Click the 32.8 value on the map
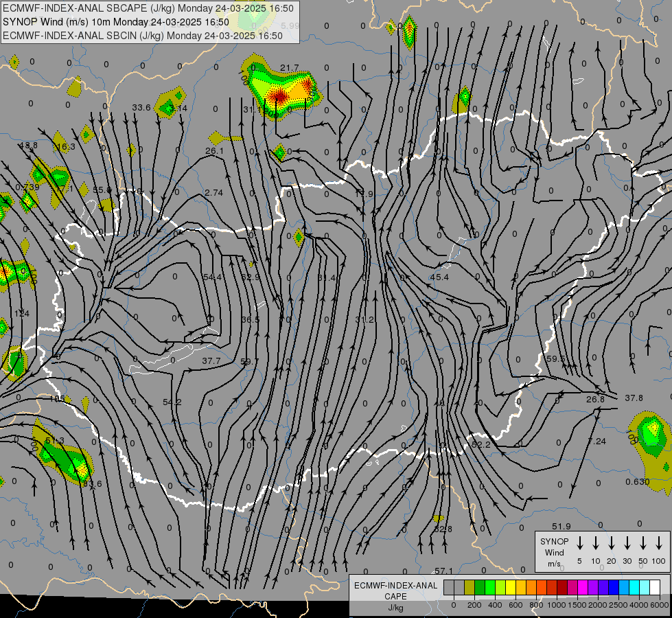Image resolution: width=672 pixels, height=618 pixels. tap(443, 529)
